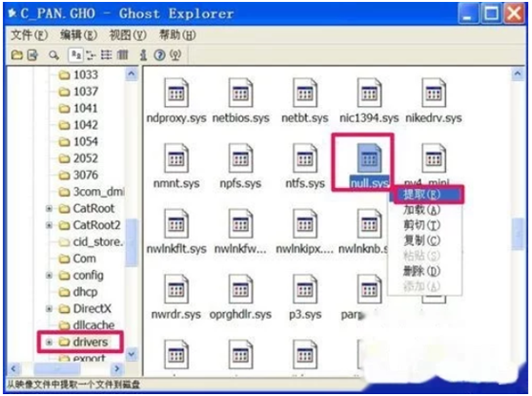The image size is (532, 396).
Task: Switch to large icons view button
Action: [x=75, y=55]
